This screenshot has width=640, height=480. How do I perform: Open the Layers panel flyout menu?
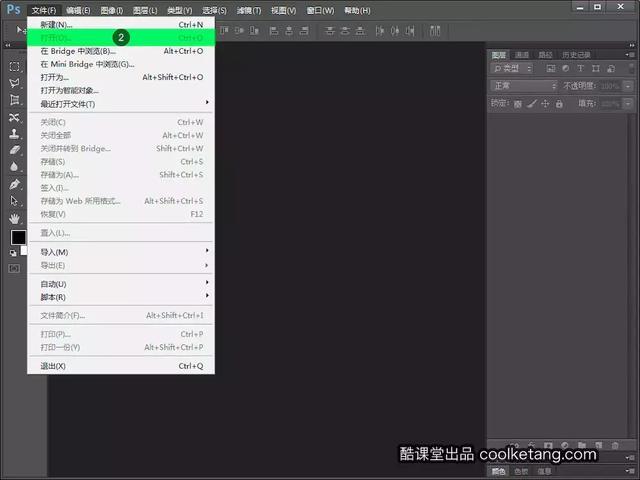(x=630, y=54)
